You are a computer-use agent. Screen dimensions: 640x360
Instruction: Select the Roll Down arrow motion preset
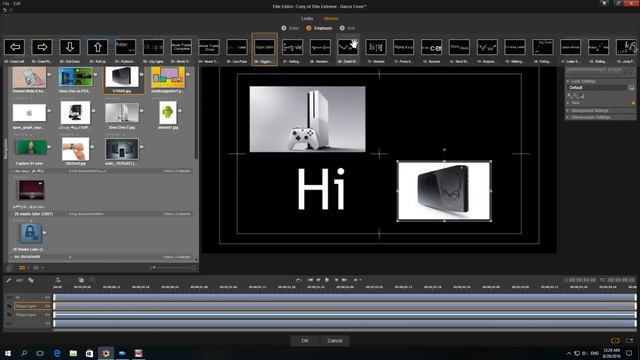70,47
